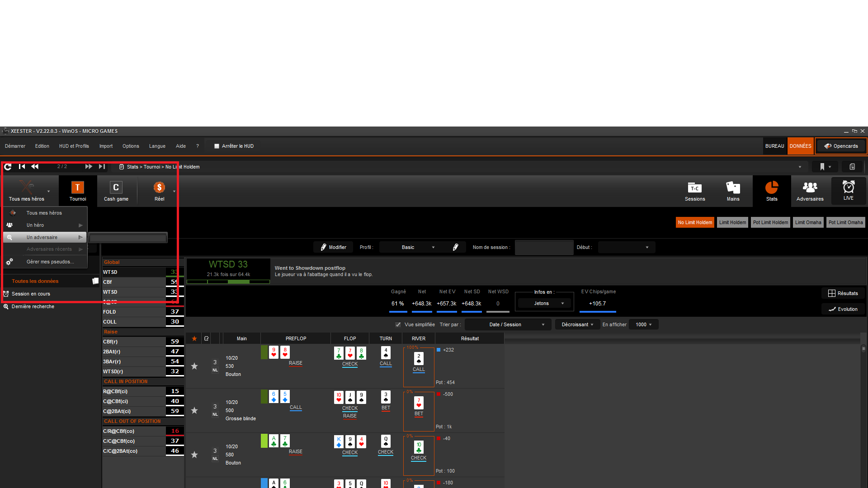This screenshot has width=868, height=488.
Task: Click the Réel money icon
Action: (x=159, y=188)
